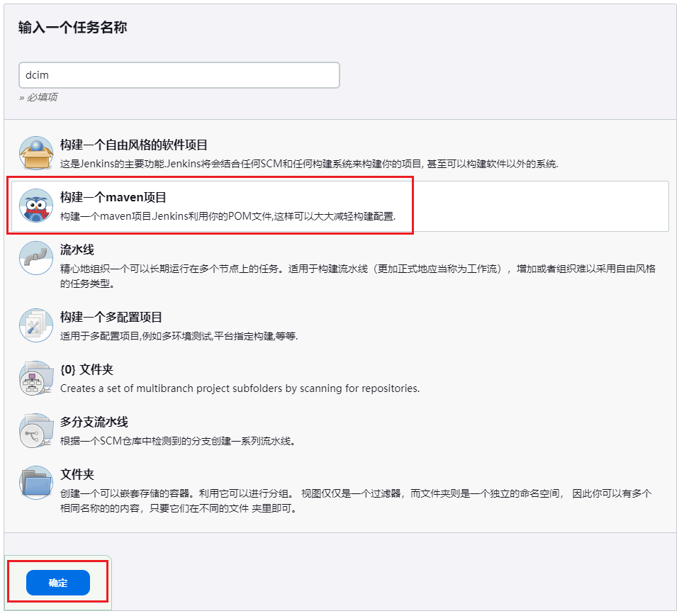Click the freestyle project description about SCM
This screenshot has width=684, height=616.
click(x=309, y=164)
